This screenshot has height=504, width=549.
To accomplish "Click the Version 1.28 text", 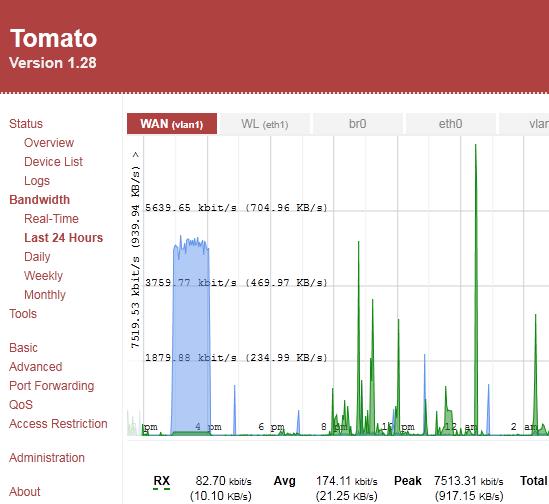I will 53,63.
